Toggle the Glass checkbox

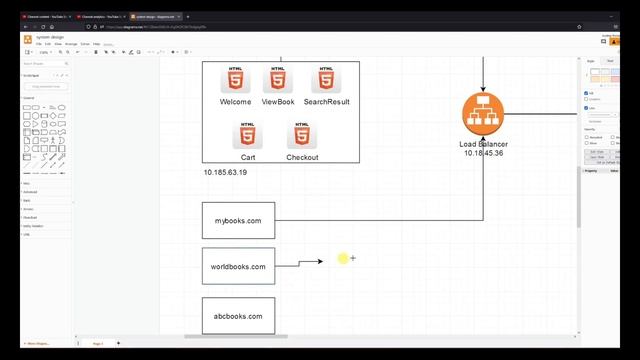coord(587,143)
